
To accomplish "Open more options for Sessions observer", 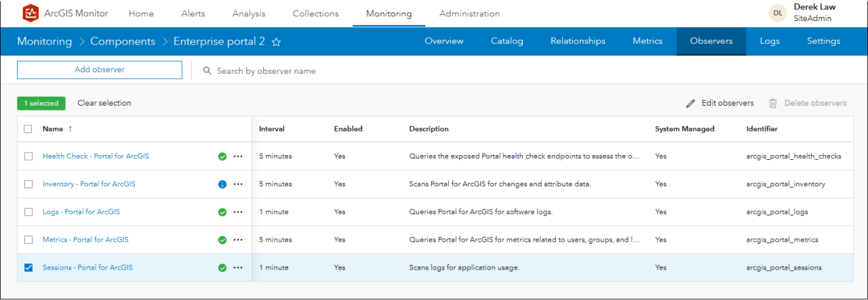I will point(238,267).
